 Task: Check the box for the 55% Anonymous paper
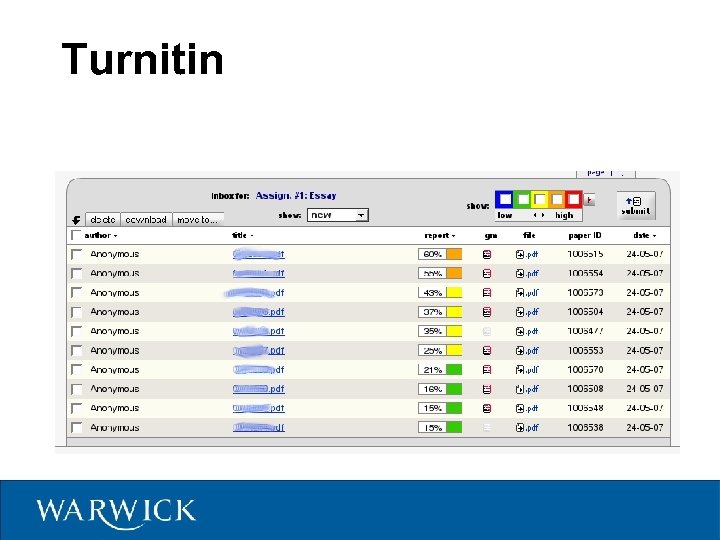(76, 273)
